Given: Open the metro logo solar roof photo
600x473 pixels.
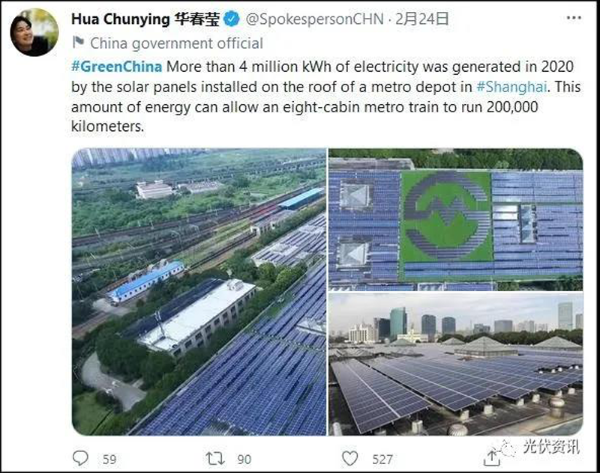Looking at the screenshot, I should pos(456,220).
